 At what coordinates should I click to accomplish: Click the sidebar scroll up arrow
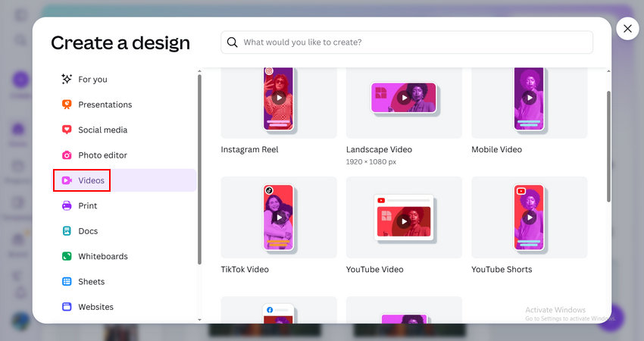[199, 71]
